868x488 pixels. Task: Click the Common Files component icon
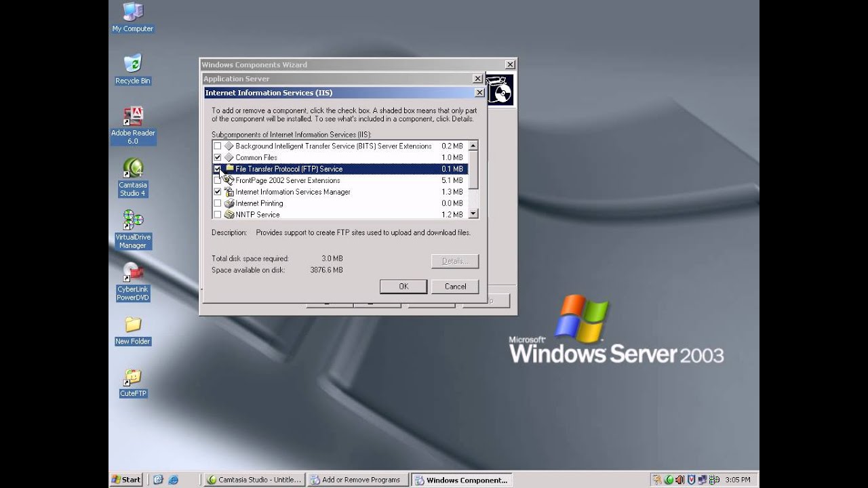(x=229, y=157)
